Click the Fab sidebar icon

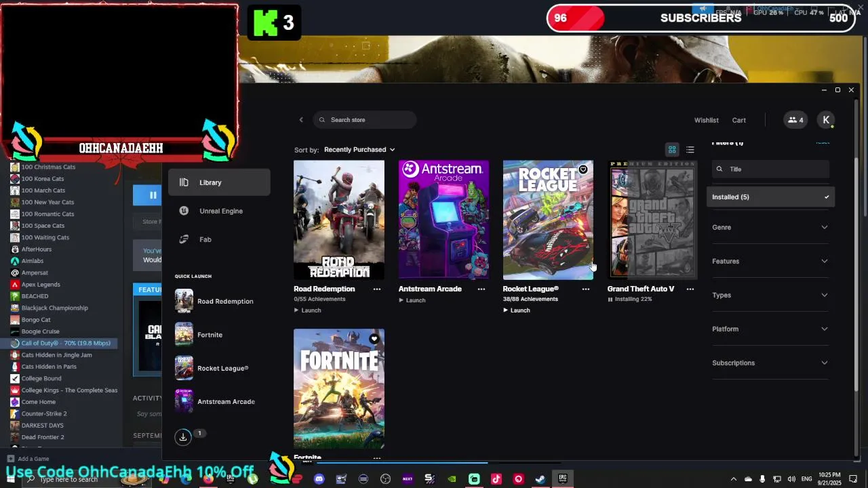click(184, 239)
